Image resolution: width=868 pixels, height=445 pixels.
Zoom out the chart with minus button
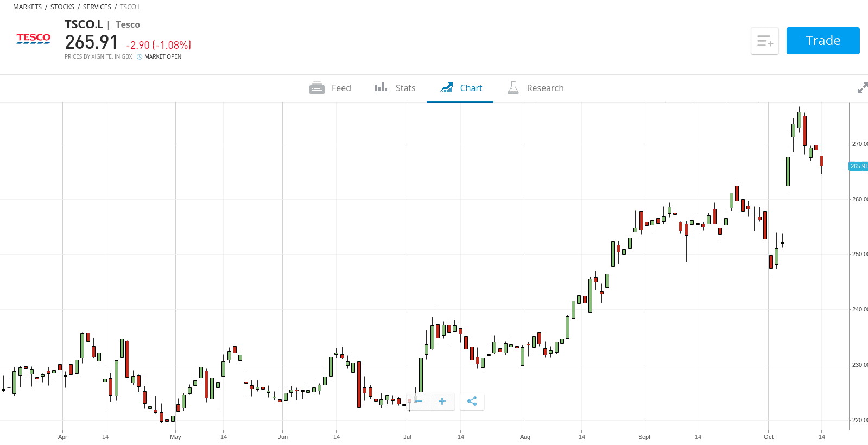click(x=419, y=402)
